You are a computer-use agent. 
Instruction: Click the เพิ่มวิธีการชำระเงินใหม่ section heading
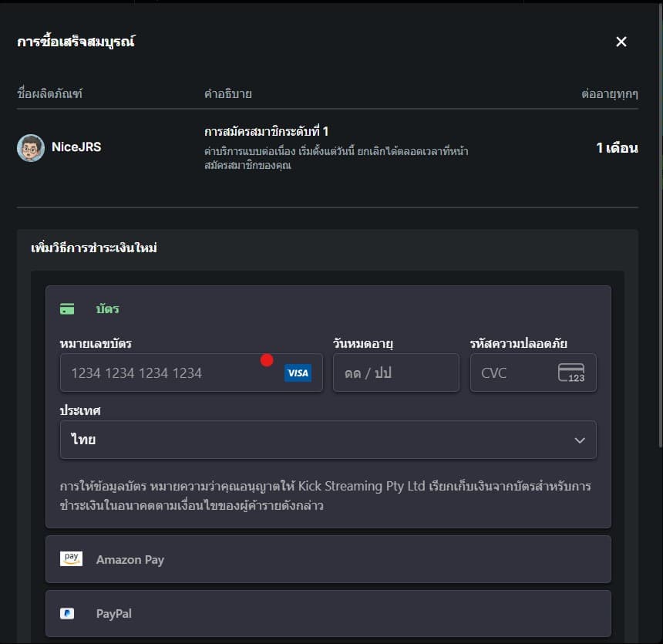pos(94,248)
